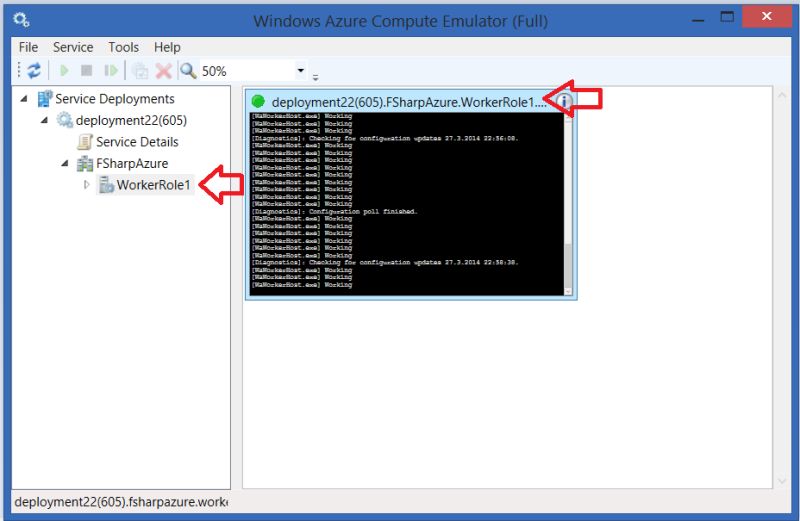
Task: Click the green run service icon
Action: [x=64, y=70]
